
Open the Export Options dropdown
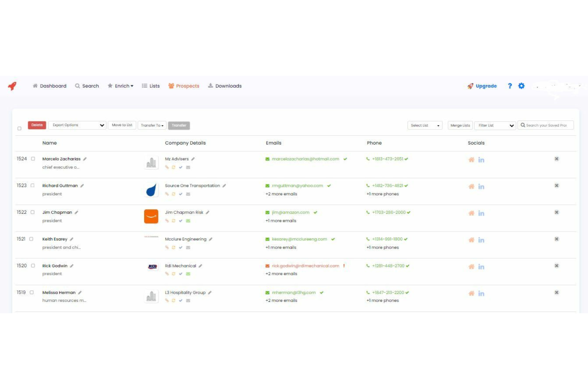(77, 125)
